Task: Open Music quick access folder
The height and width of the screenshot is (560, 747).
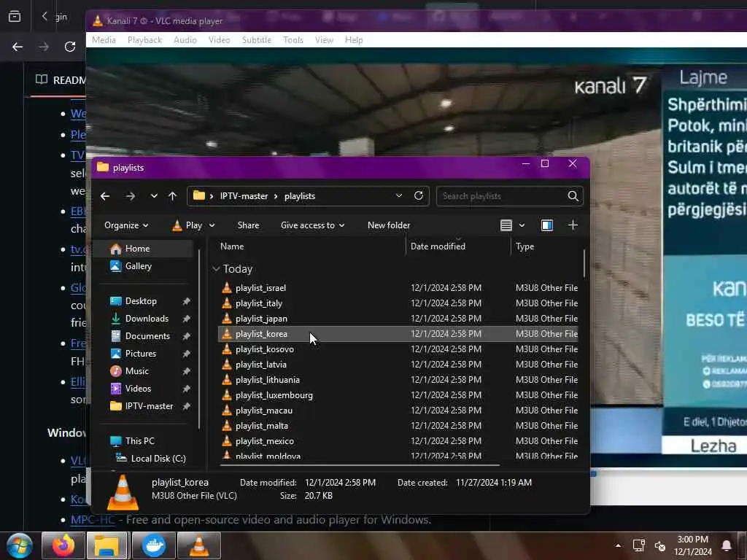Action: (x=136, y=371)
